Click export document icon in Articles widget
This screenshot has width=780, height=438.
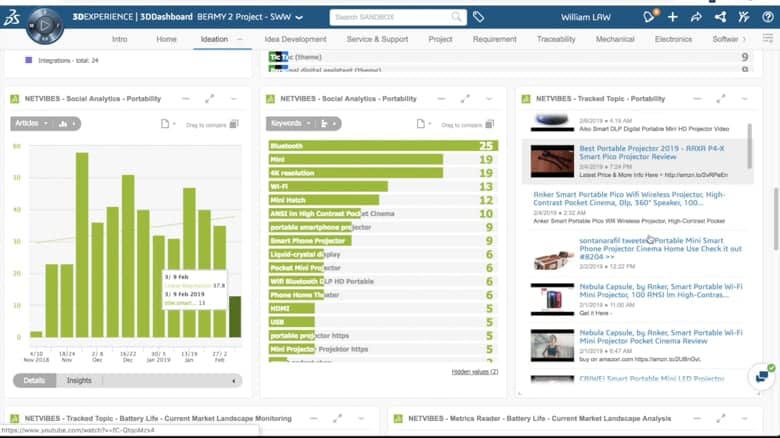166,124
